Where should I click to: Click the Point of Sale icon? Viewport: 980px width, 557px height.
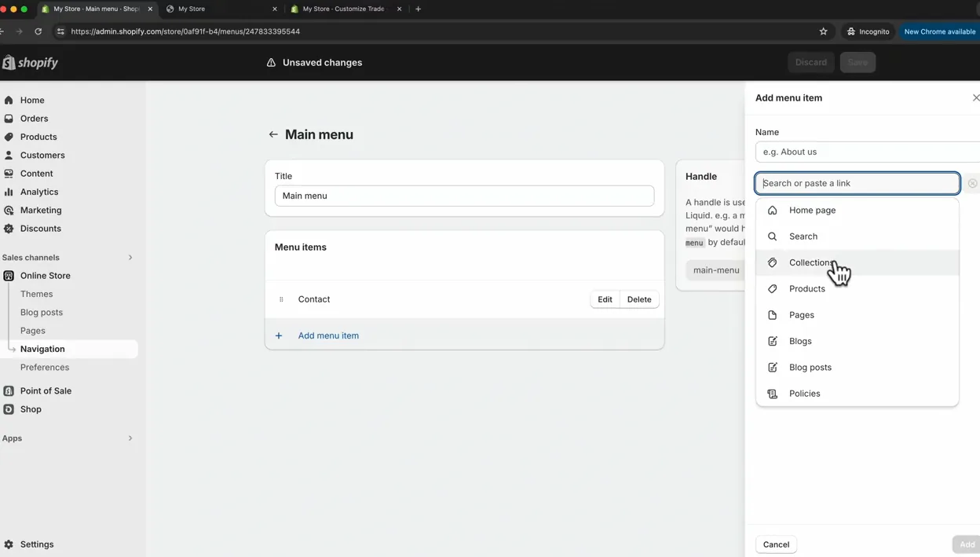(9, 390)
